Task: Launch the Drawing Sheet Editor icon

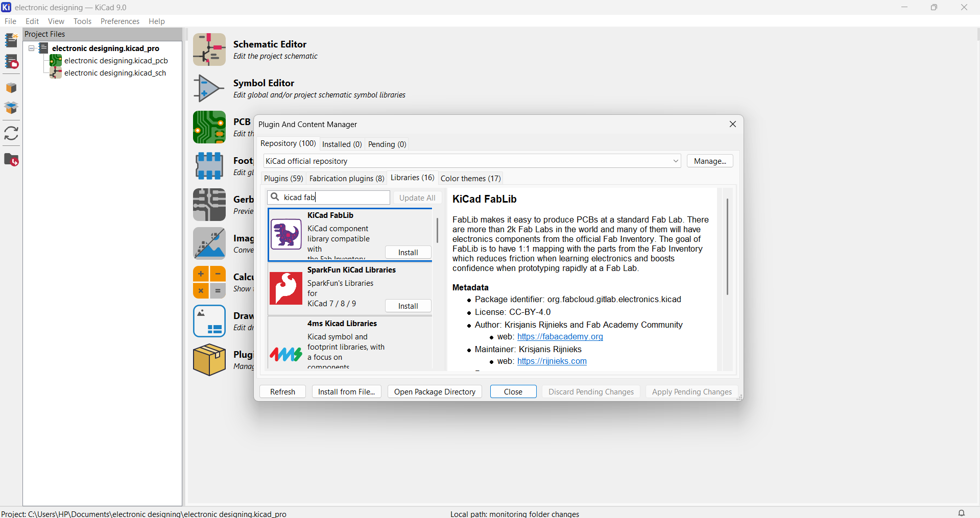Action: (x=209, y=321)
